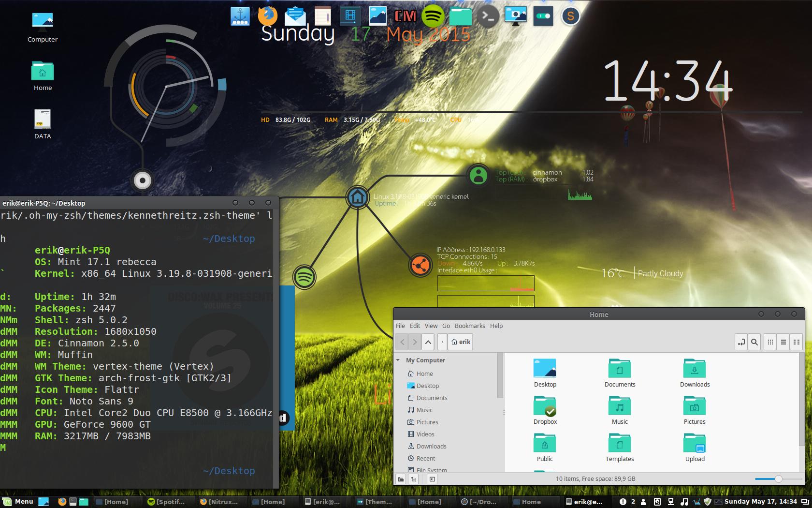Open the Go menu in Home window

pos(446,326)
